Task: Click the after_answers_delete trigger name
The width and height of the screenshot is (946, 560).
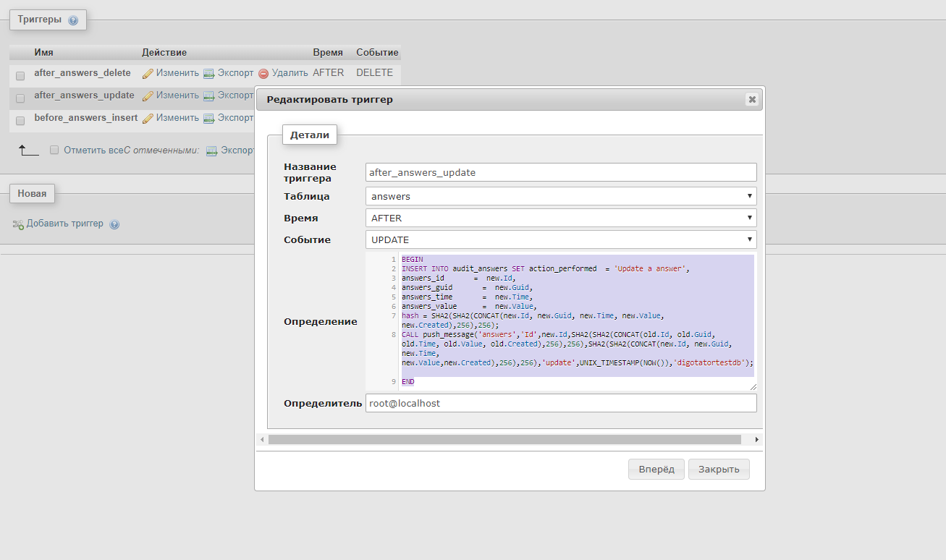Action: point(83,73)
